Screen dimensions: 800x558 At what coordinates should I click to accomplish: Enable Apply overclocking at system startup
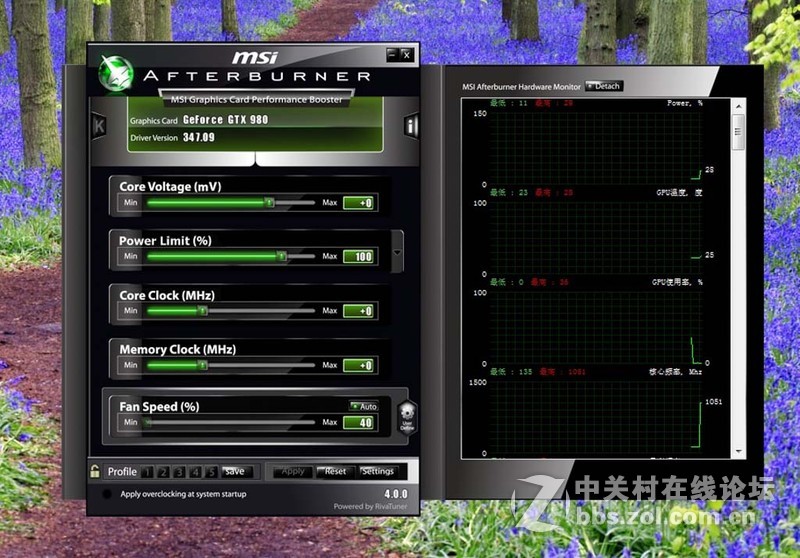107,494
